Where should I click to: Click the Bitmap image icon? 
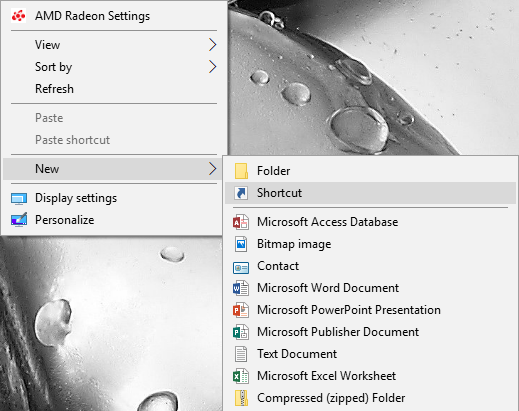[x=241, y=244]
